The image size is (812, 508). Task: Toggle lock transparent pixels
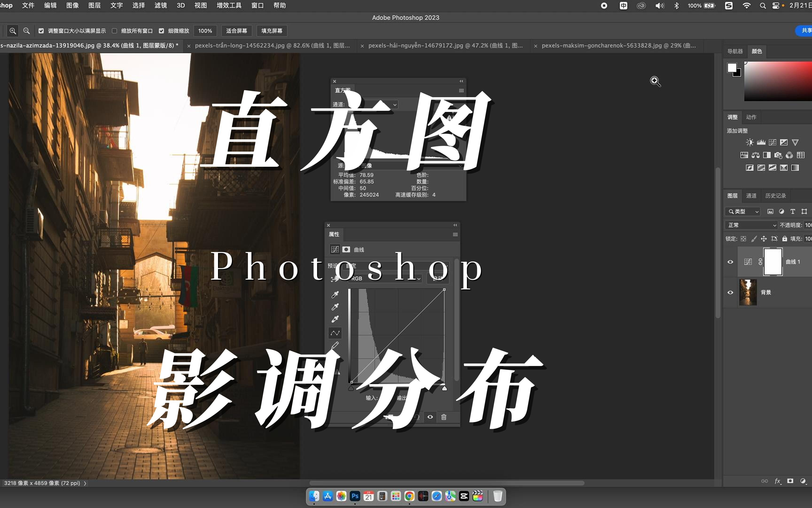744,238
